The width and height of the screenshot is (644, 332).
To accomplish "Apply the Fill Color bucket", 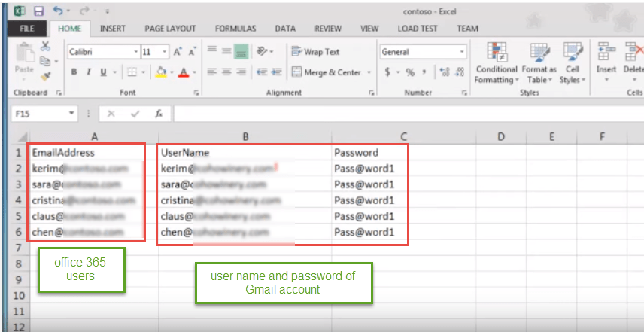I will click(x=162, y=72).
